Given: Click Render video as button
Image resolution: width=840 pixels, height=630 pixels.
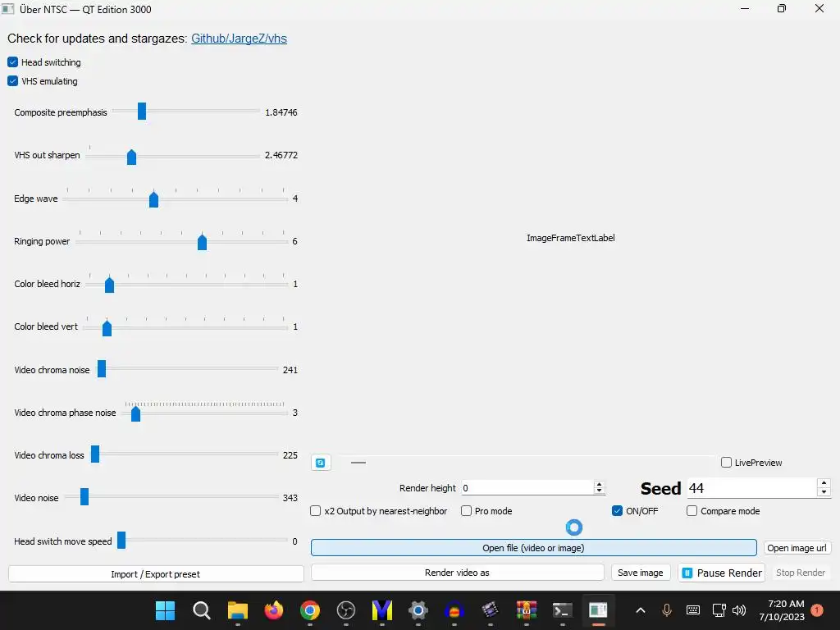Looking at the screenshot, I should [457, 573].
